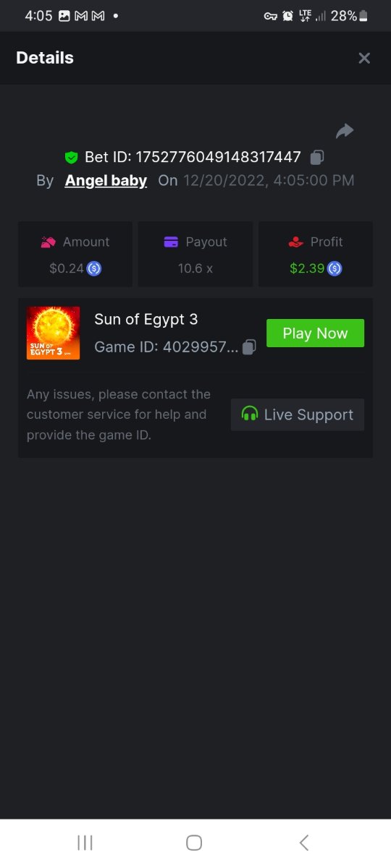Tap the truncated Game ID number text
The width and height of the screenshot is (391, 868).
click(x=201, y=347)
